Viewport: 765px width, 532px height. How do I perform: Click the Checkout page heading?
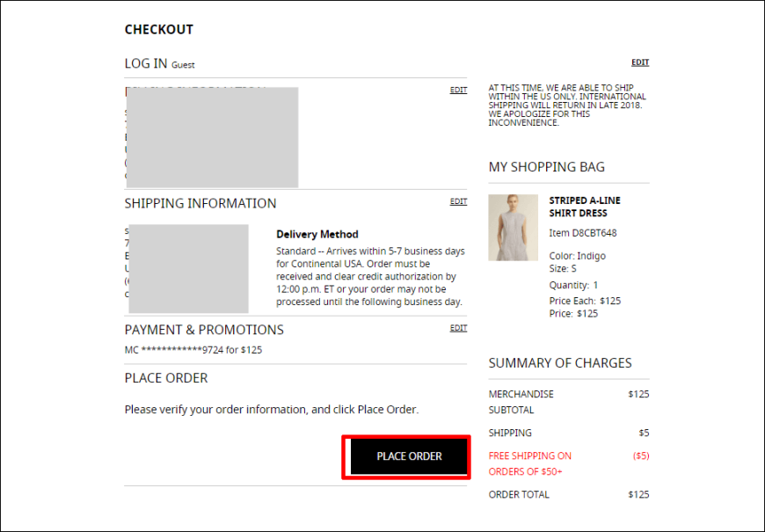(158, 30)
